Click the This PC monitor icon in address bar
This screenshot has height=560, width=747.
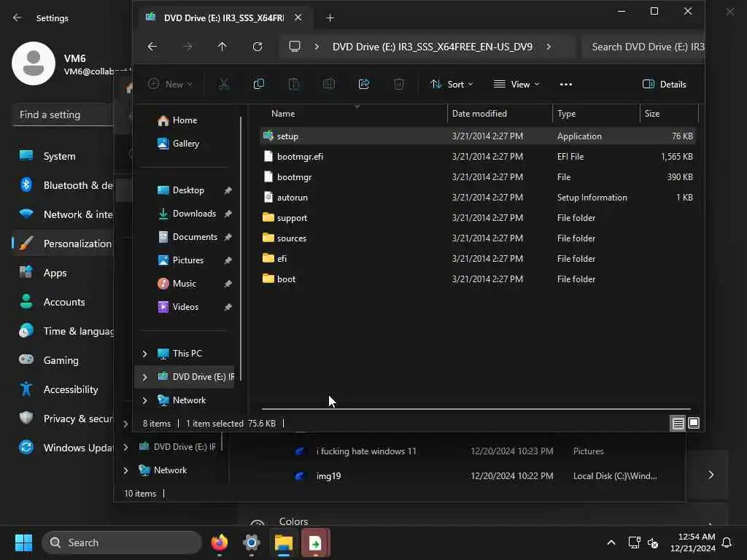pyautogui.click(x=295, y=47)
